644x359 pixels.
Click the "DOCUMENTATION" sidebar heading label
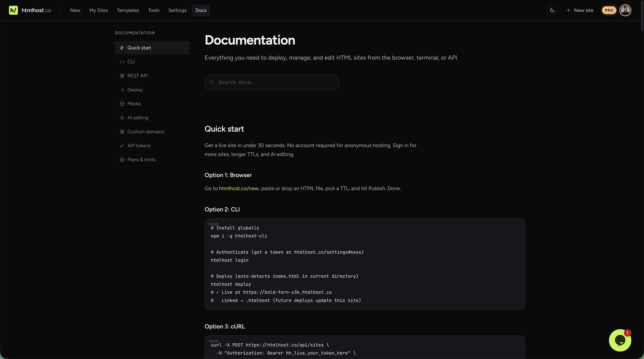(135, 33)
